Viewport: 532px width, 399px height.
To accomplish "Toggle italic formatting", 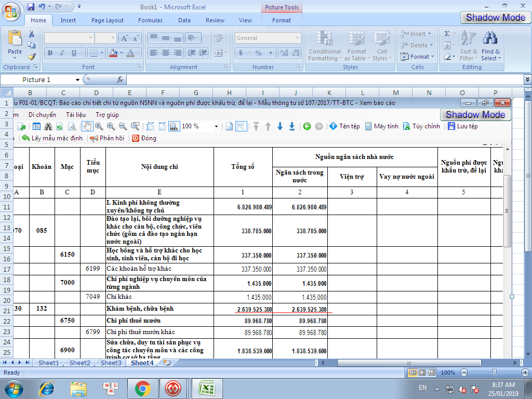I will tap(62, 53).
